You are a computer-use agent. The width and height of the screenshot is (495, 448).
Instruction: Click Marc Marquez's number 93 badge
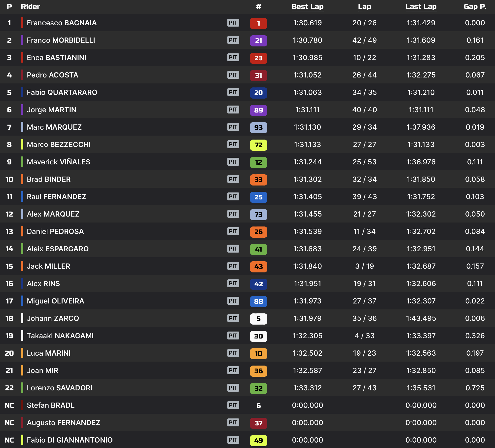[259, 127]
